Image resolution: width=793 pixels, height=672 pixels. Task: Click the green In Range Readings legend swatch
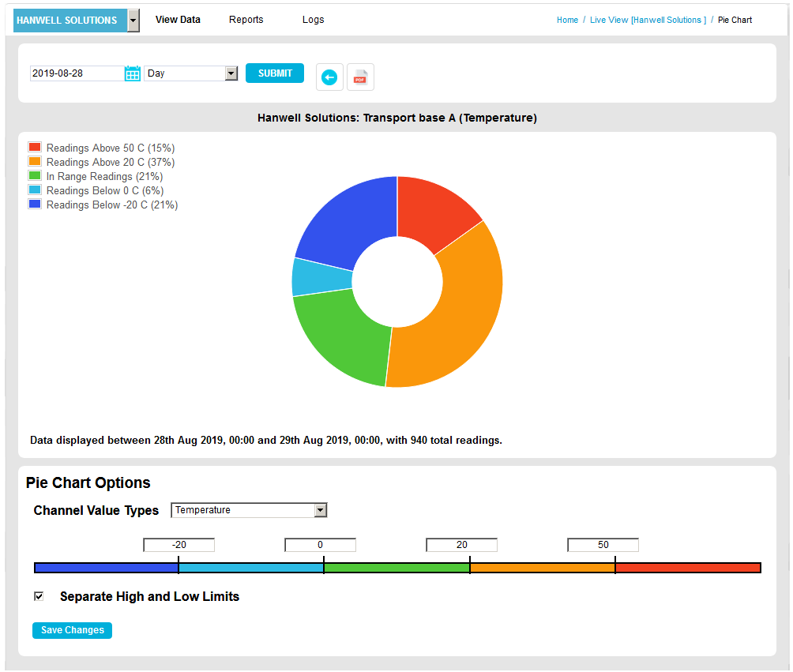point(35,175)
